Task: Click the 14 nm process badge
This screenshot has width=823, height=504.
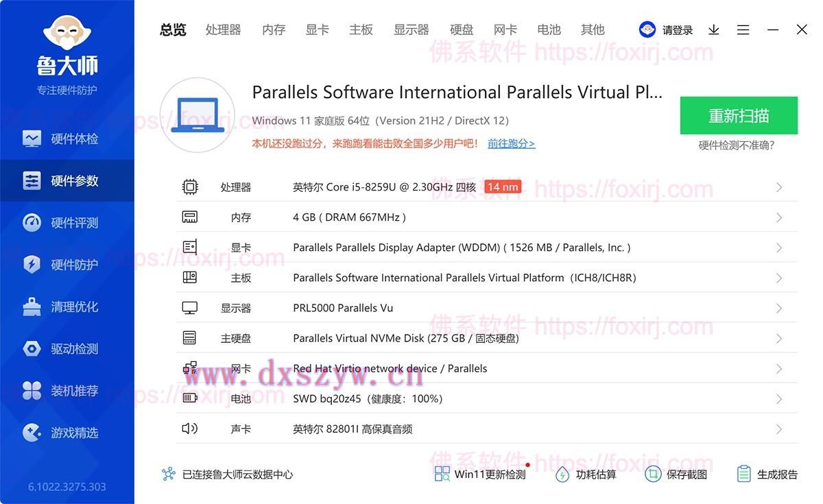Action: [x=503, y=187]
